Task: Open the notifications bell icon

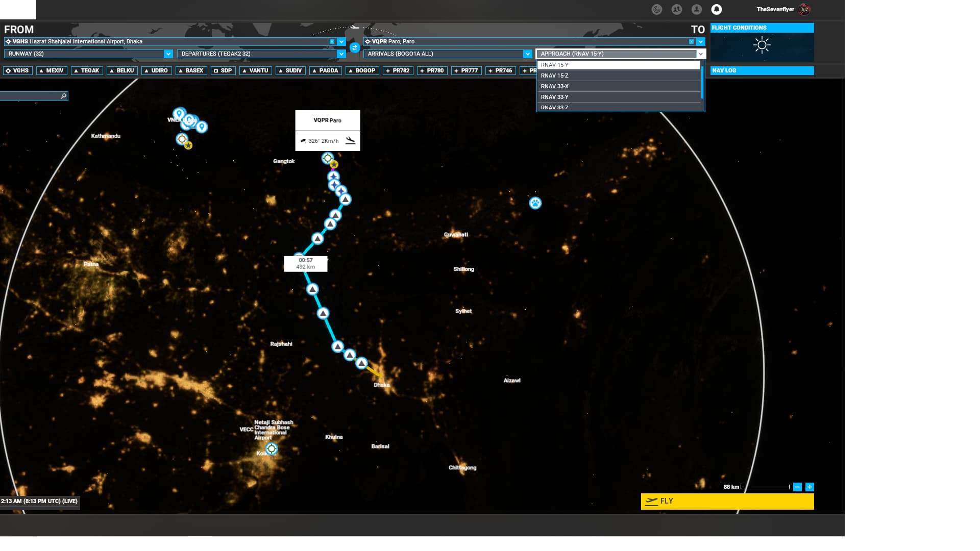Action: [717, 9]
